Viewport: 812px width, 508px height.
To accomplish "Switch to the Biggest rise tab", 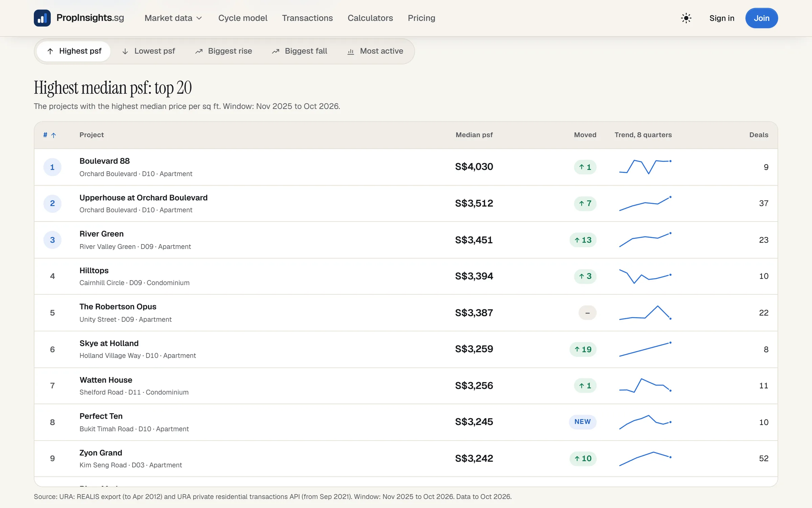I will 223,51.
